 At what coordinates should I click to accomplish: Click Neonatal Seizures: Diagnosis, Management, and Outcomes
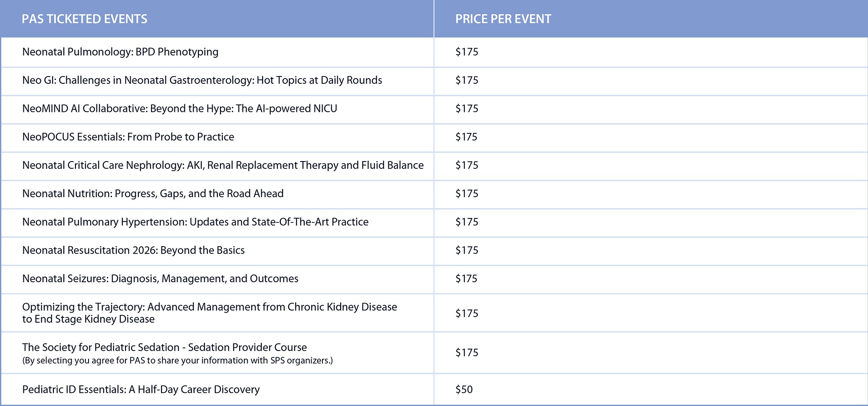pos(160,279)
